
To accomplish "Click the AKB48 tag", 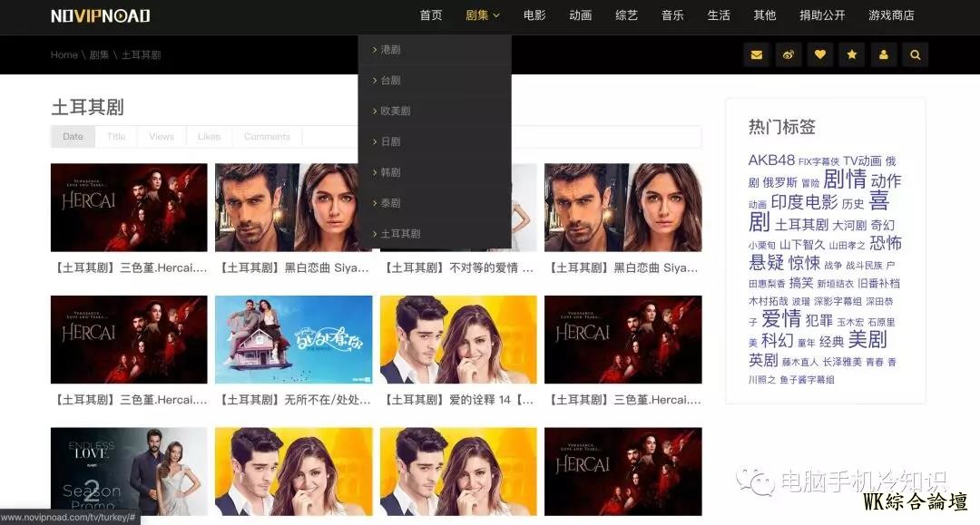I will pos(771,160).
